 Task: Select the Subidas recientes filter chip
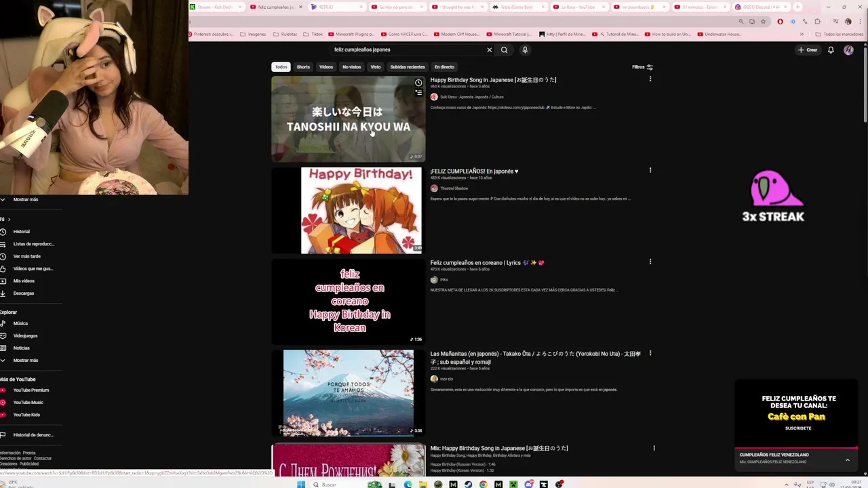[408, 67]
